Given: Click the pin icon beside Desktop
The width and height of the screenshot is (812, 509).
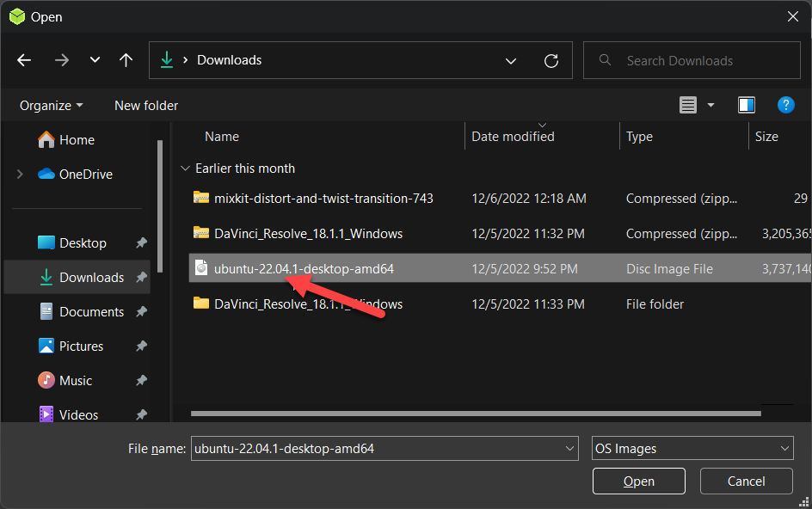Looking at the screenshot, I should 141,242.
